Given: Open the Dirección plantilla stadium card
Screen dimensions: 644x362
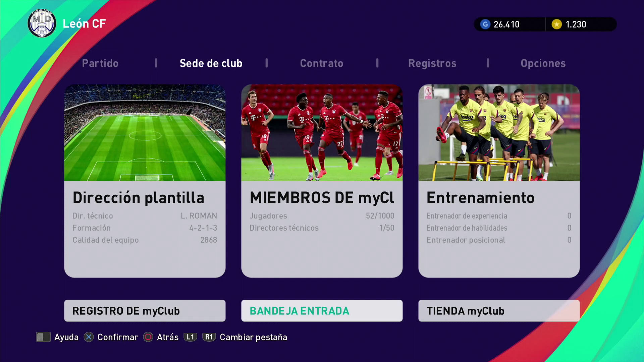Looking at the screenshot, I should 145,181.
